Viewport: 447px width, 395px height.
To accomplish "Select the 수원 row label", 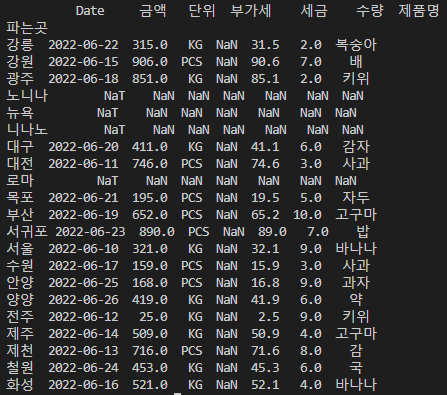I will [20, 266].
